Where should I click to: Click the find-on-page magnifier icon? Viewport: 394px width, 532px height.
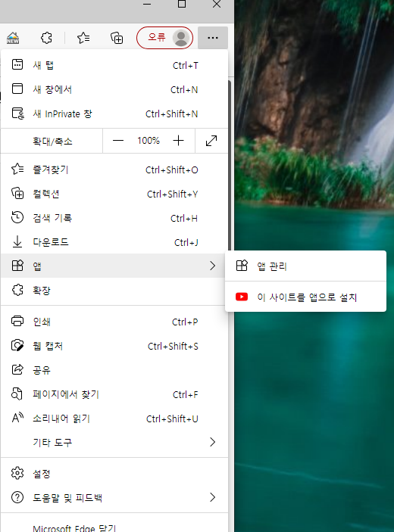pos(17,394)
